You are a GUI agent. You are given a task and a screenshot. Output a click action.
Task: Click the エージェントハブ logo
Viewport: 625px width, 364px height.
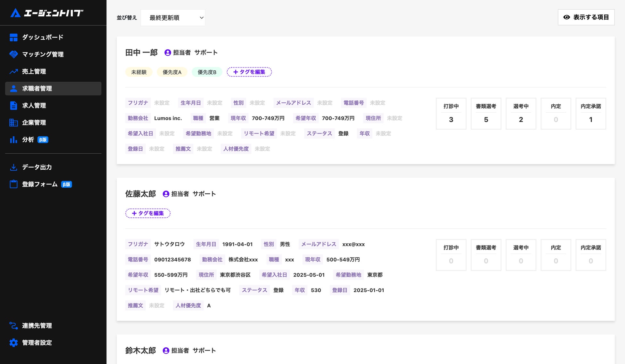[47, 13]
